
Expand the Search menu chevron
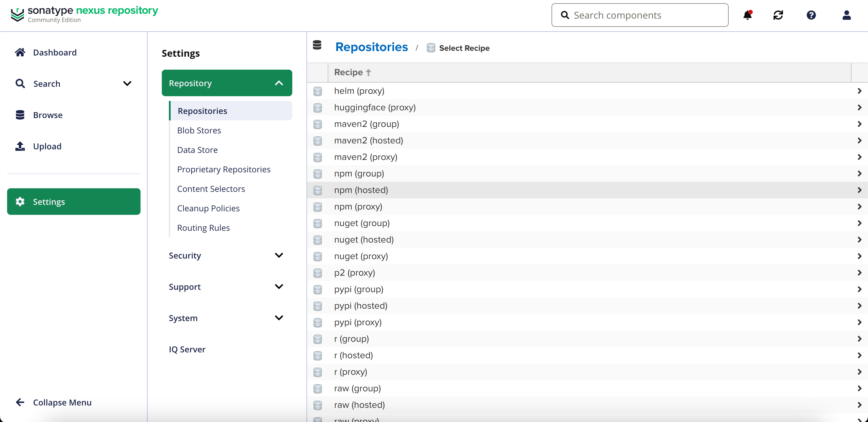click(127, 84)
